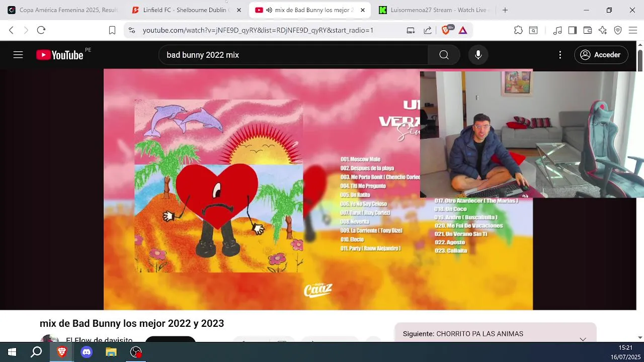Switch to the Luisormenoa27 Stream tab
Viewport: 644px width, 362px height.
[433, 10]
